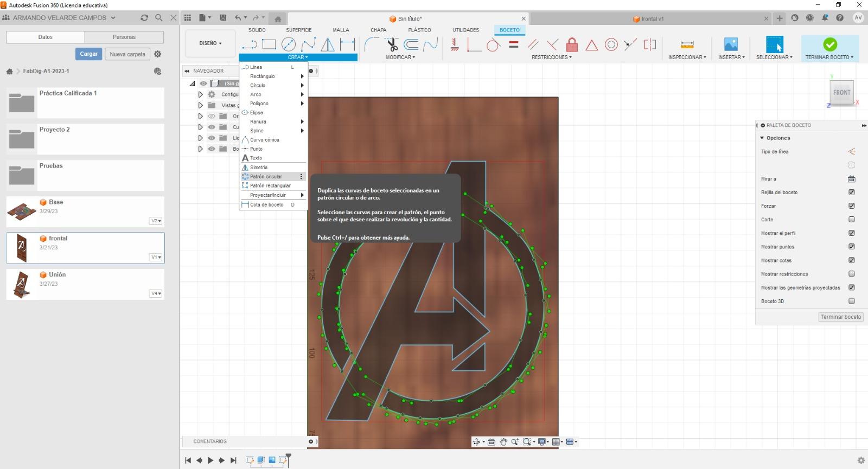Click Terminar boceto in sketch palette
Viewport: 868px width, 469px height.
840,317
